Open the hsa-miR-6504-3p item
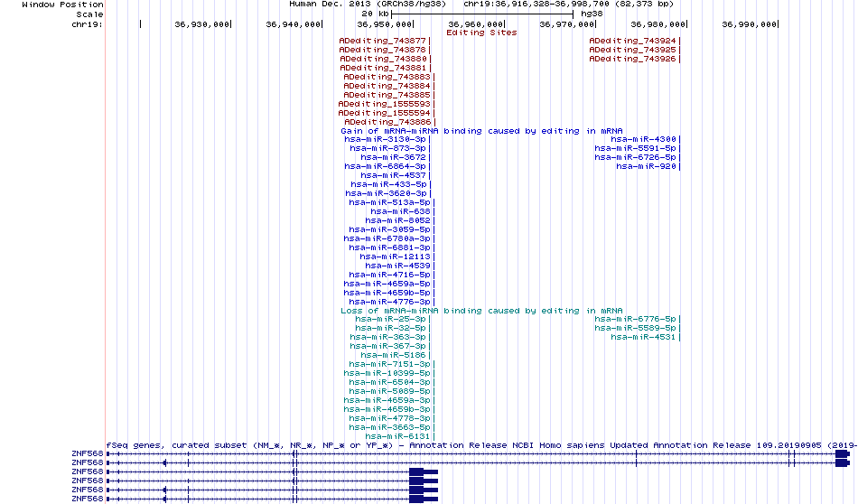 point(389,382)
